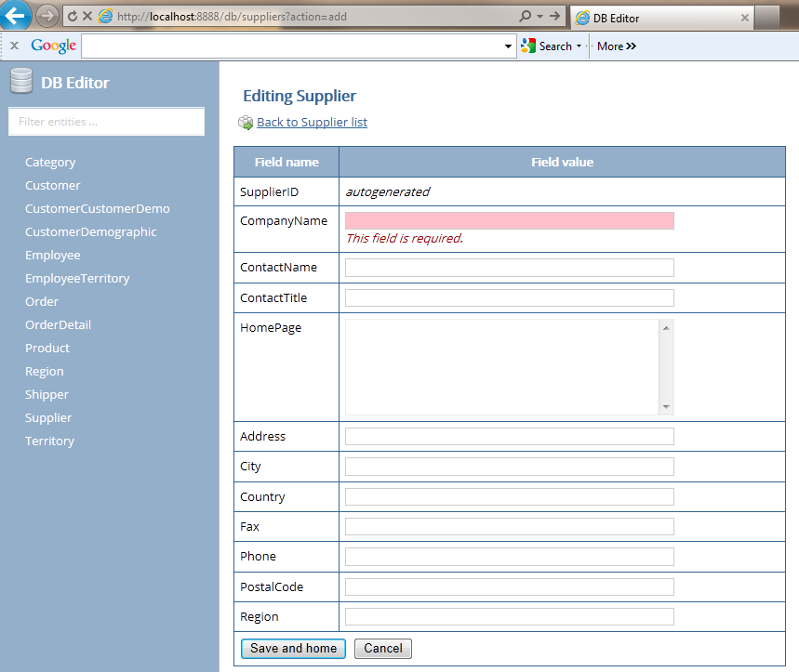Expand the Google Search button options arrow
This screenshot has width=799, height=672.
point(579,46)
